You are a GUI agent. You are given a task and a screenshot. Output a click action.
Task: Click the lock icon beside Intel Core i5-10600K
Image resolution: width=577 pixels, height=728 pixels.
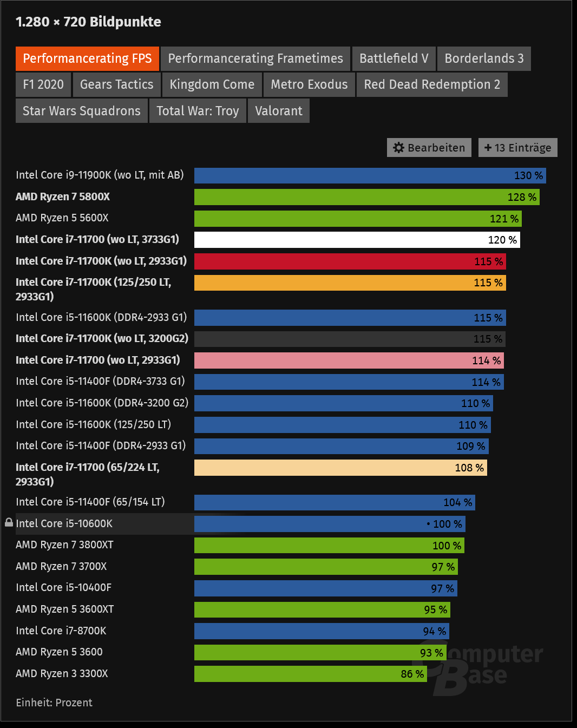[x=9, y=522]
